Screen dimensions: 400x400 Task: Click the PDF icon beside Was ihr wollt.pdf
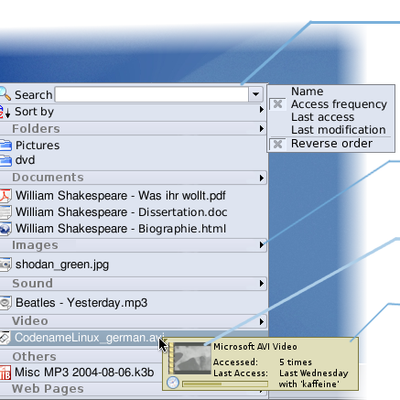5,196
